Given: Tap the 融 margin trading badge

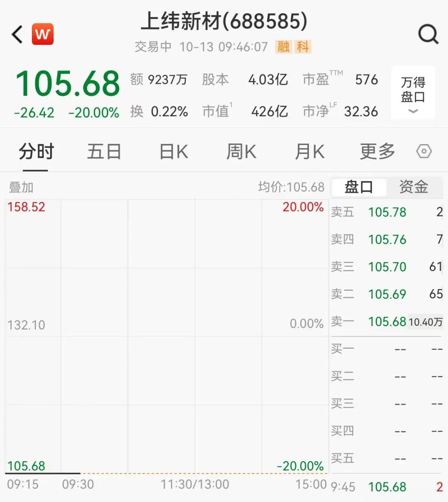Looking at the screenshot, I should tap(284, 47).
